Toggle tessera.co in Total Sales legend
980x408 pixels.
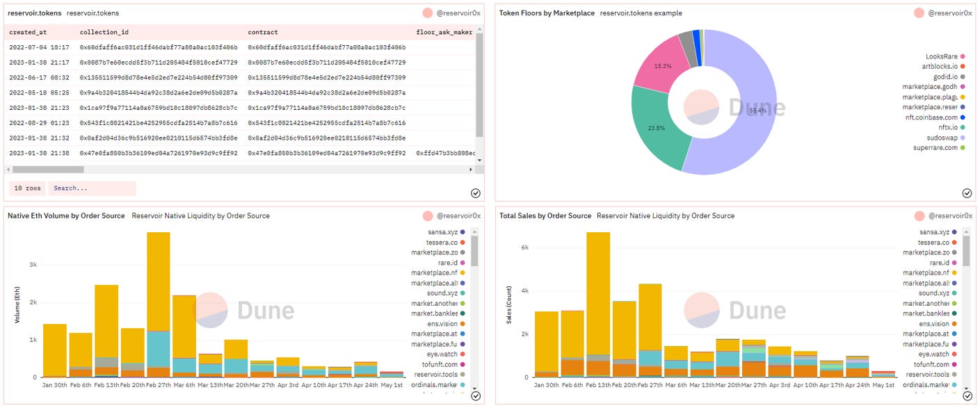939,243
